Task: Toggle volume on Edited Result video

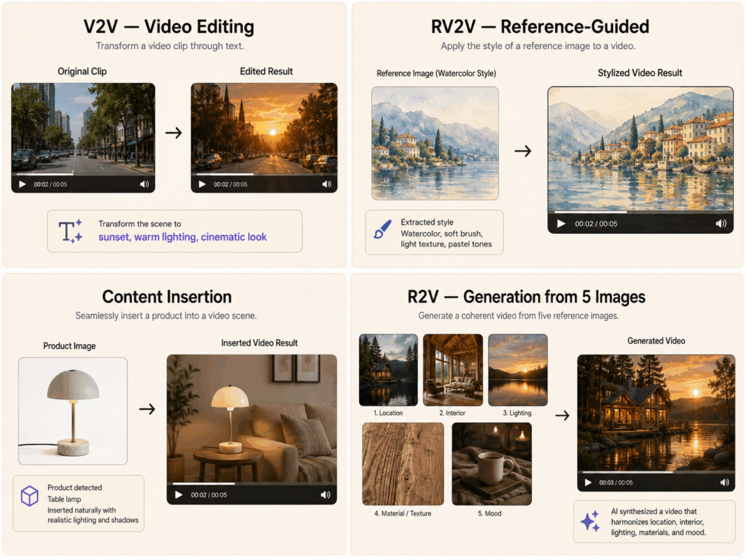Action: (x=326, y=184)
